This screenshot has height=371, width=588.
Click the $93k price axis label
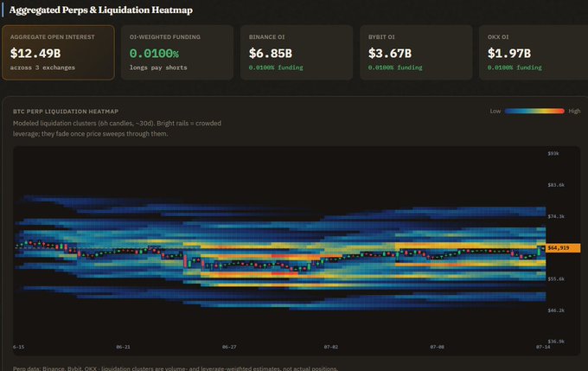coord(553,153)
